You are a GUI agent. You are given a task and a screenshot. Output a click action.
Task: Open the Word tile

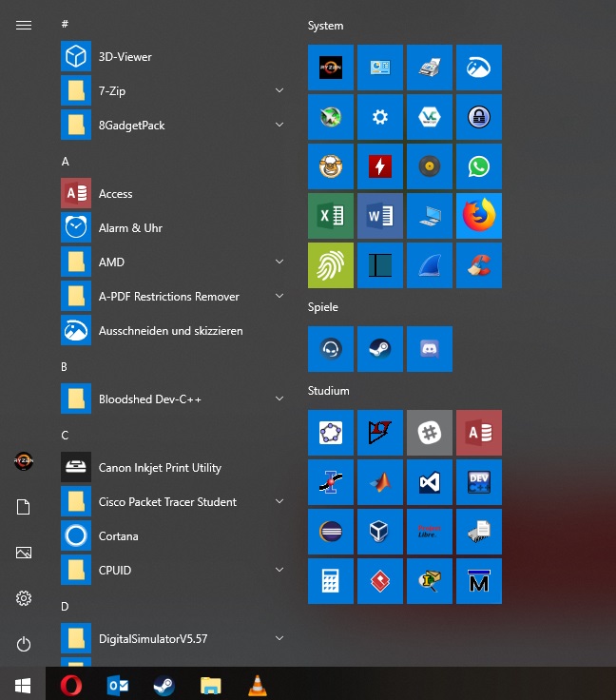380,216
